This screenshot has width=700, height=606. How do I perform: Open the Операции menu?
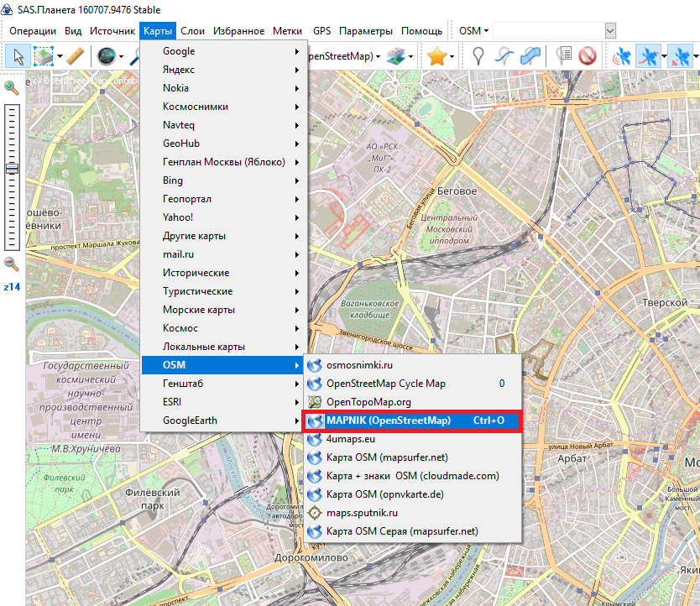(x=33, y=31)
